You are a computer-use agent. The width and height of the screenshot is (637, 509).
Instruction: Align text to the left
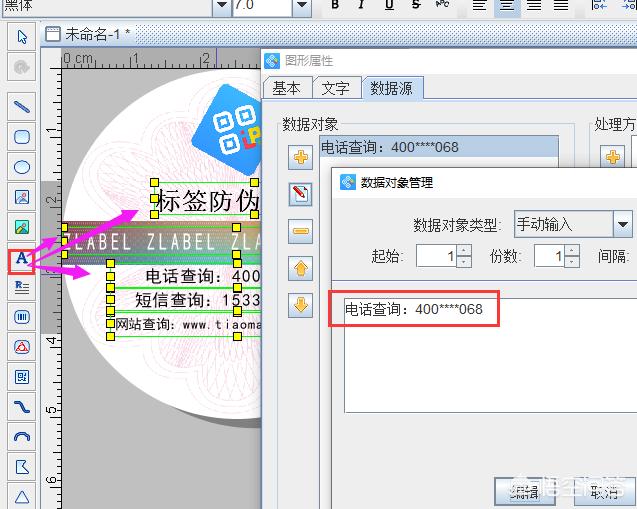tap(480, 6)
